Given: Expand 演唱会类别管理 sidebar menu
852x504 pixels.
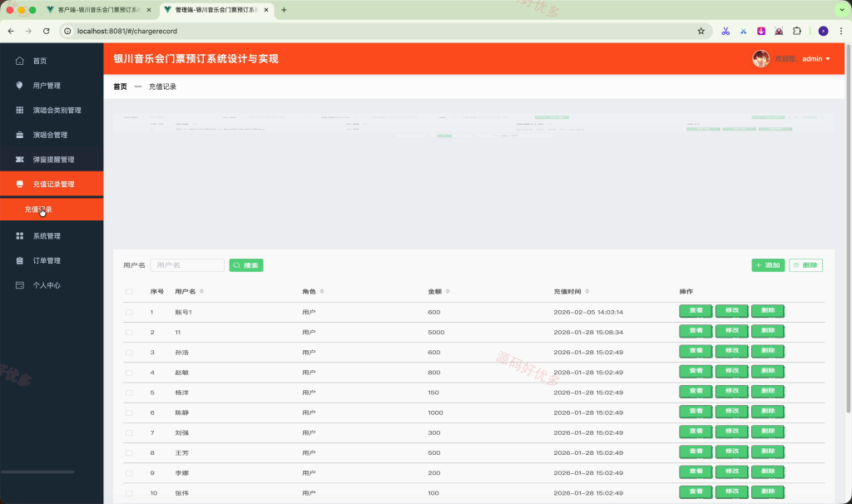Looking at the screenshot, I should [x=52, y=110].
